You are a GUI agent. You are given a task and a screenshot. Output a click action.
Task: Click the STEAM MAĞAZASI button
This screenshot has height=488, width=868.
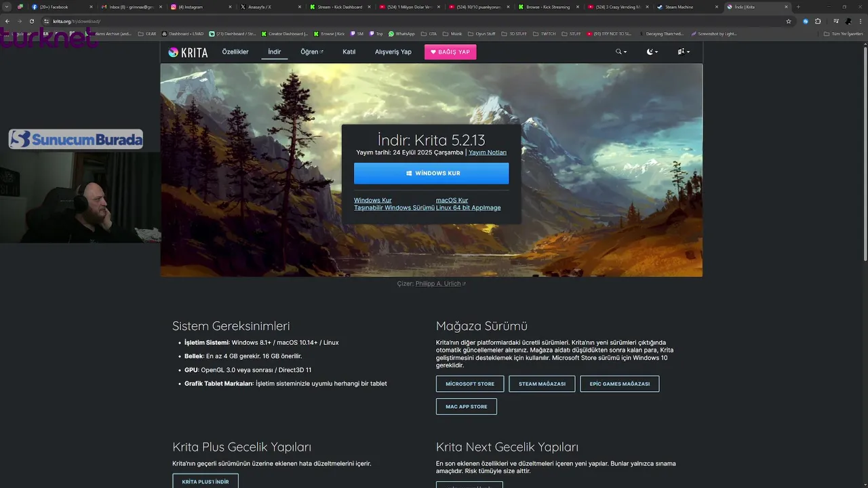click(542, 384)
